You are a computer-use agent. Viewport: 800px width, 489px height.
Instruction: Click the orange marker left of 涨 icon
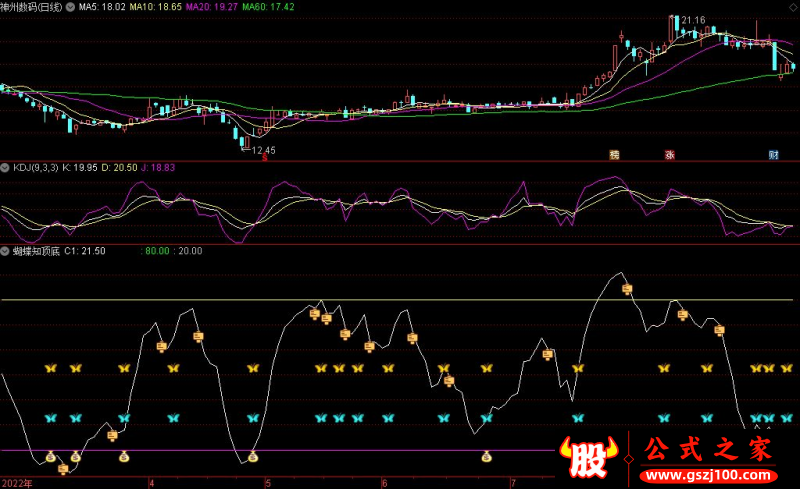point(615,155)
